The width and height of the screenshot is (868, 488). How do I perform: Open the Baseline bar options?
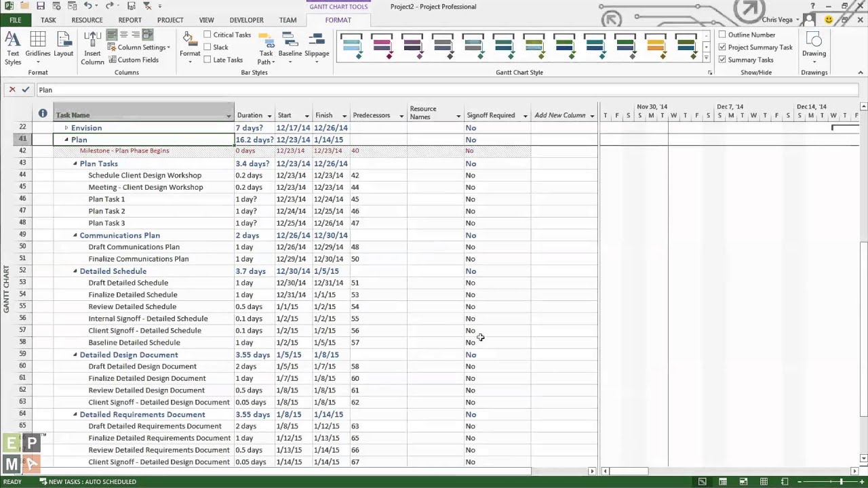coord(290,48)
